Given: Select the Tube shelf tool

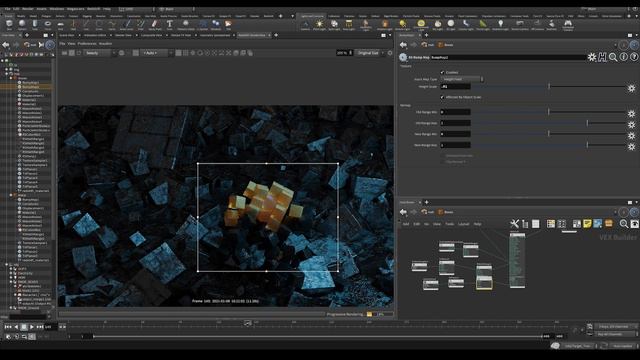Looking at the screenshot, I should pyautogui.click(x=35, y=24).
